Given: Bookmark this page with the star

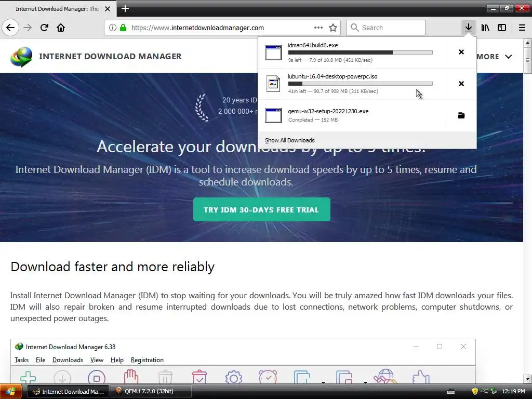Looking at the screenshot, I should [333, 28].
